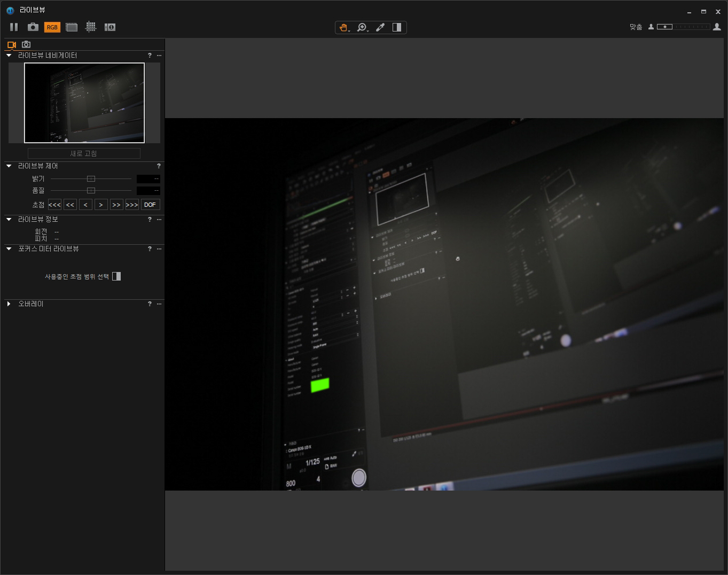Click the camera capture icon in toolbar
Image resolution: width=728 pixels, height=575 pixels.
point(33,27)
